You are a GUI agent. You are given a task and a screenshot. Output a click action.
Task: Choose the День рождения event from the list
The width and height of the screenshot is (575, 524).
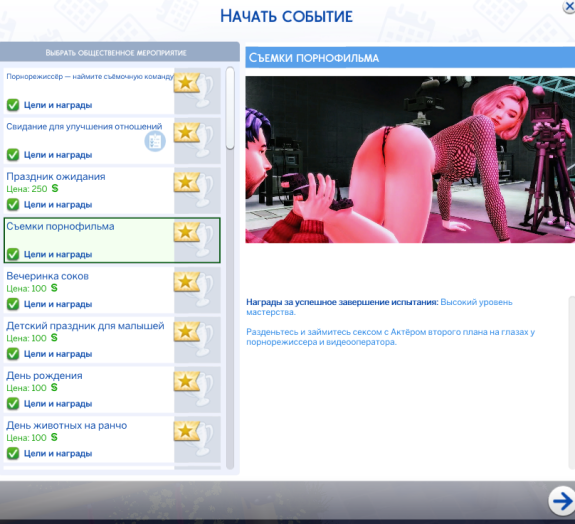tap(112, 389)
